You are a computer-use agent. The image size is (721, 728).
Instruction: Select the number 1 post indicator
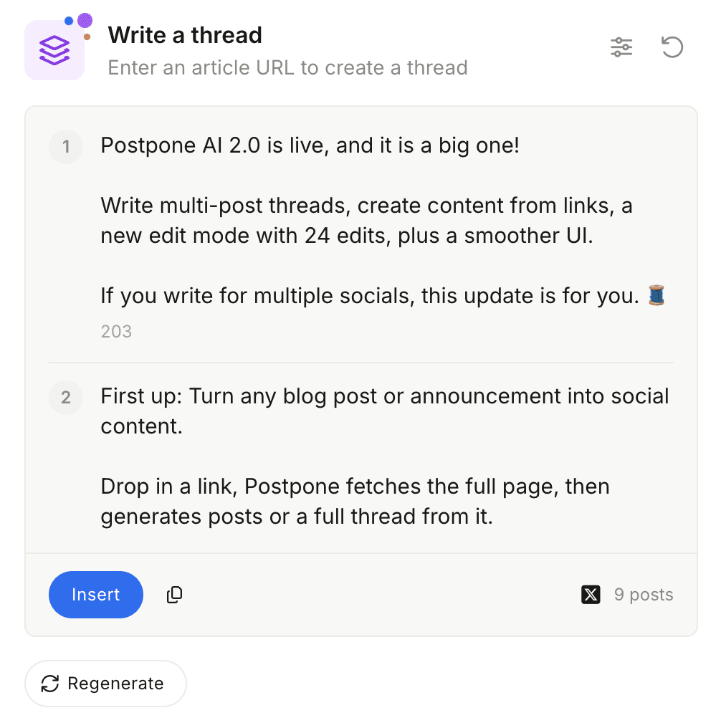click(x=65, y=147)
